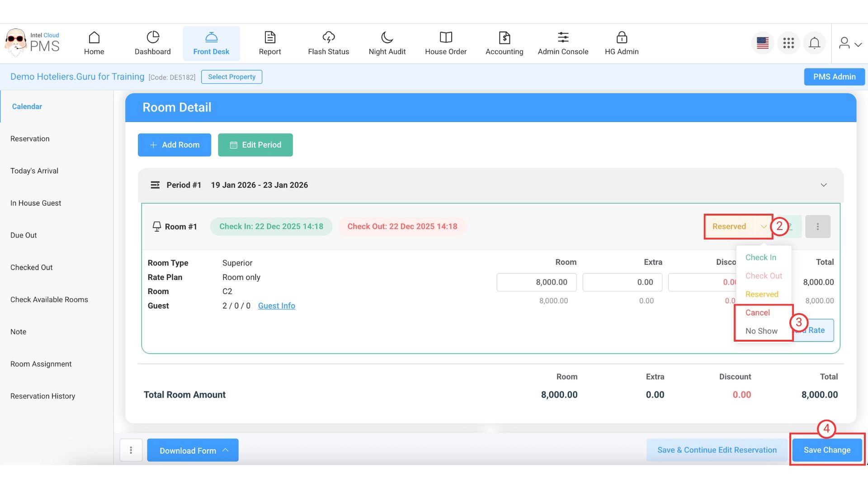
Task: Open the Flash Status cloud icon
Action: 329,38
